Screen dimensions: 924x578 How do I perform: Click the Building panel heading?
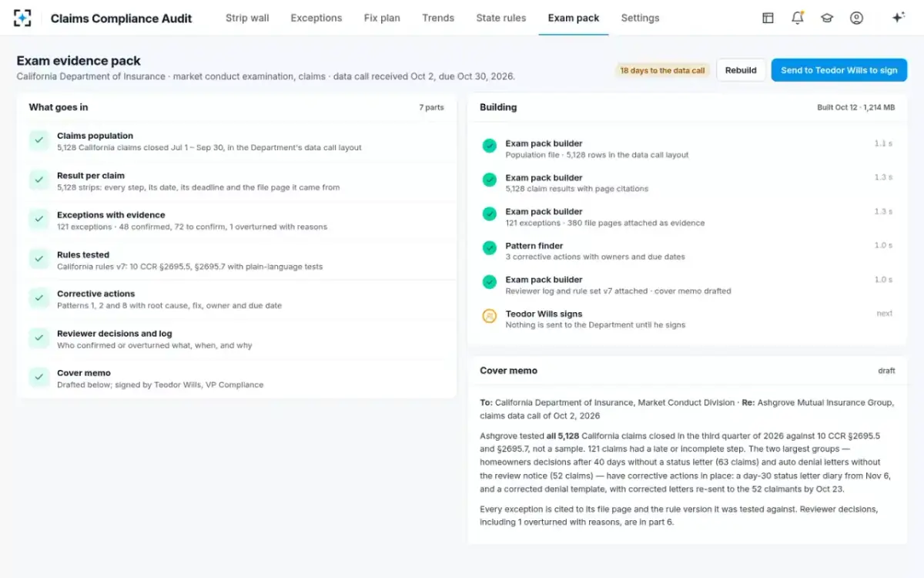pyautogui.click(x=498, y=107)
